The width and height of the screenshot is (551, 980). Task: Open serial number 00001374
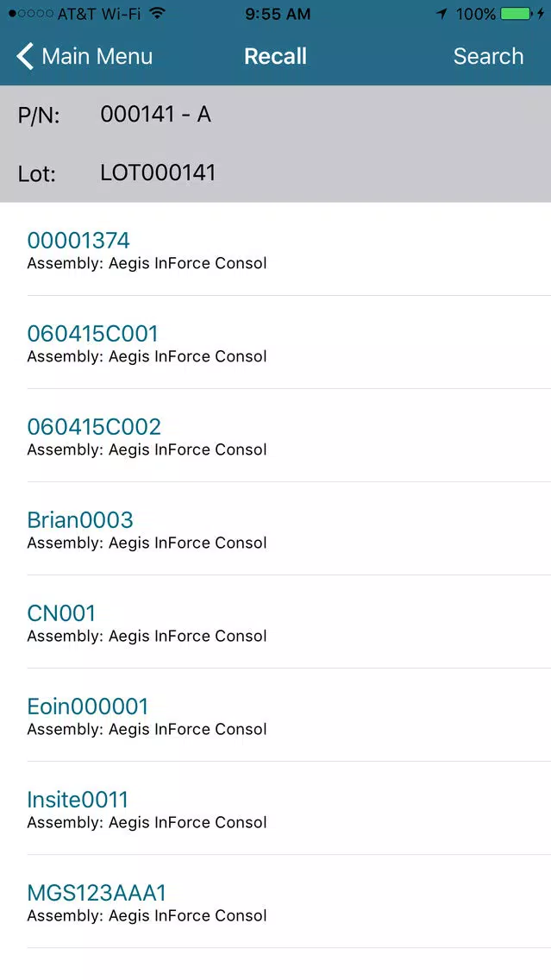[276, 248]
